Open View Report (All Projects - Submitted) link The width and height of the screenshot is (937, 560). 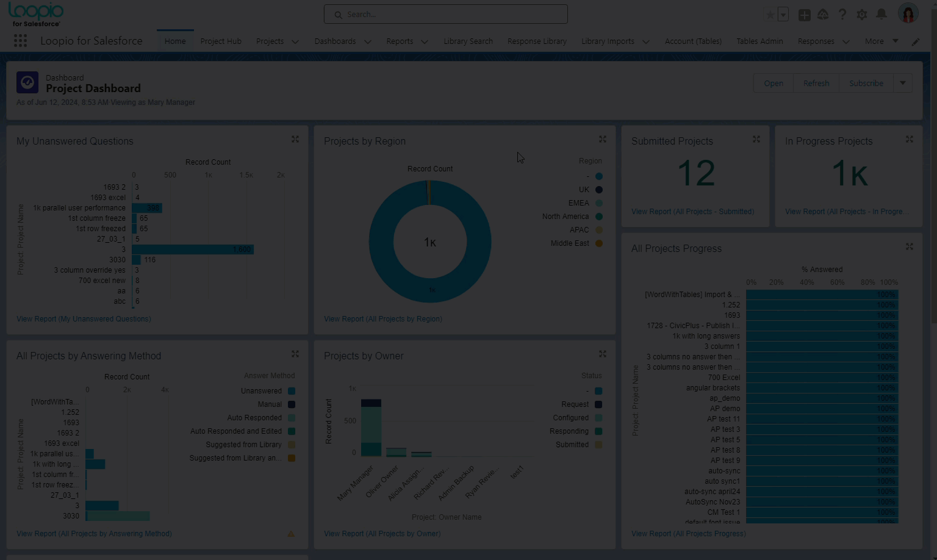692,212
